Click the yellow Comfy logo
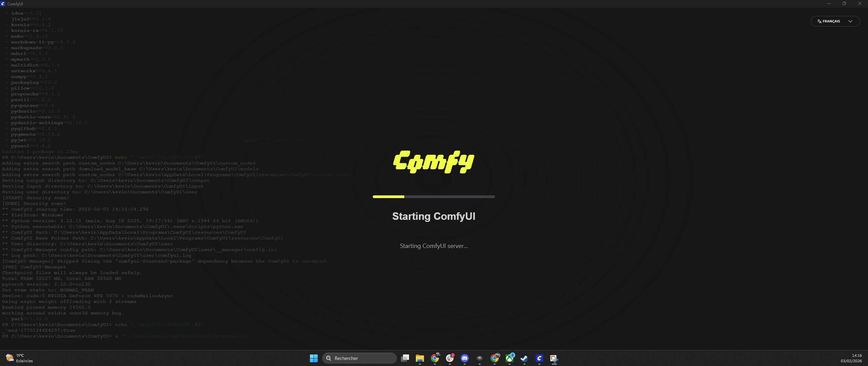This screenshot has height=366, width=868. coord(433,162)
